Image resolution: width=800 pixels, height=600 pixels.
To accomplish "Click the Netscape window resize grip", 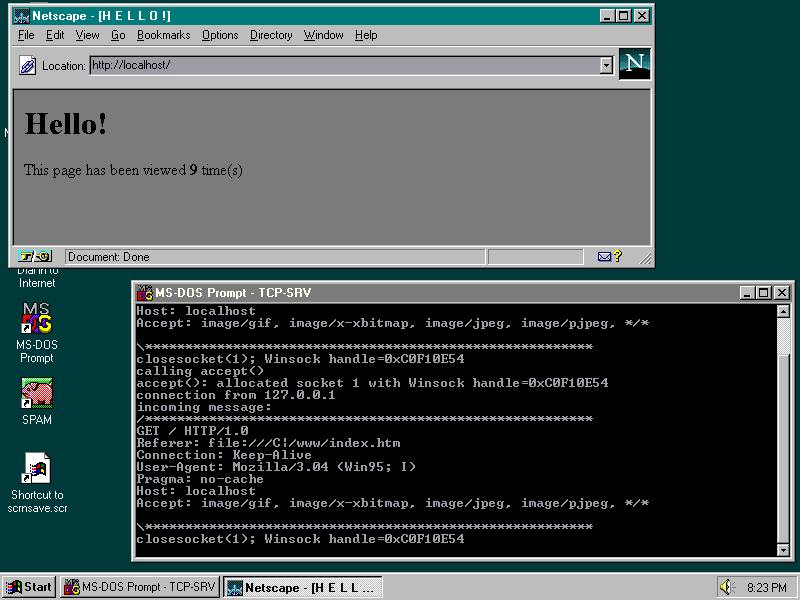I will tap(645, 258).
